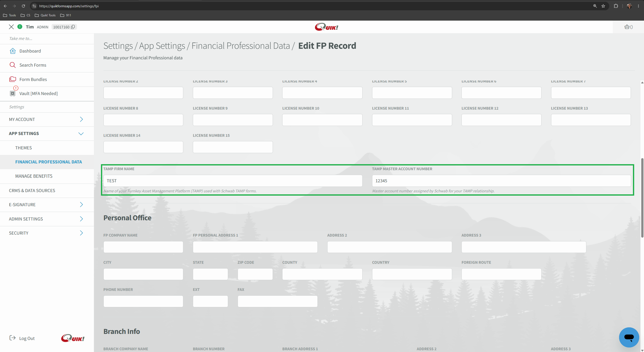
Task: Expand the E-SIGNATURE section chevron
Action: pos(81,205)
